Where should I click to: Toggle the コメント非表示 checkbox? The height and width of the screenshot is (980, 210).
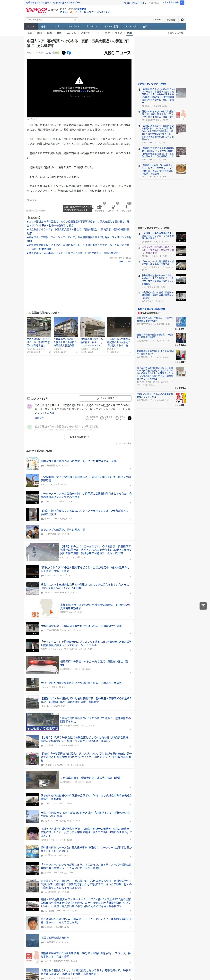pos(115,444)
